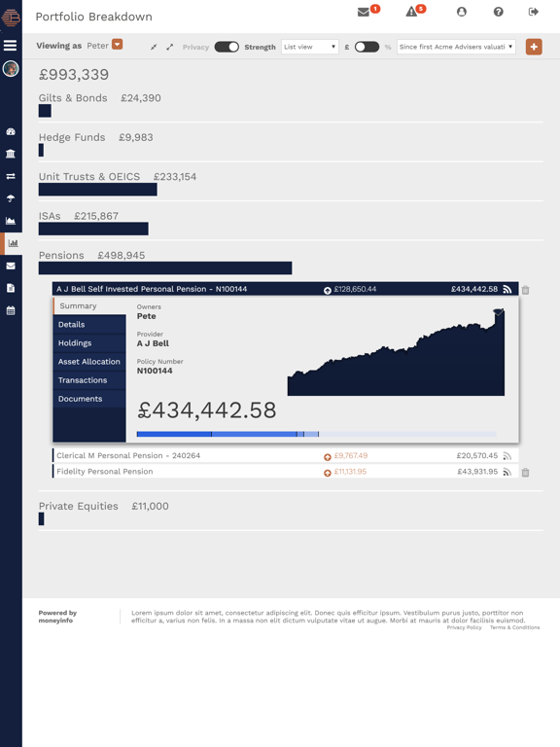This screenshot has width=560, height=747.
Task: Open the dashboard gauge sidebar icon
Action: 11,131
